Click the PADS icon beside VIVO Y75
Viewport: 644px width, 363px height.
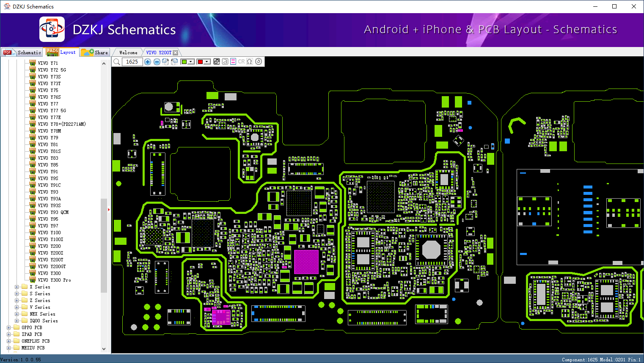33,90
